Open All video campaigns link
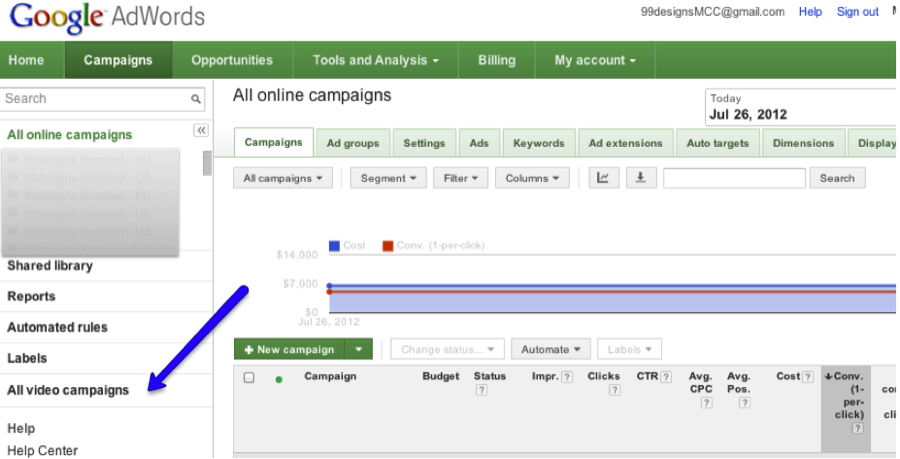The height and width of the screenshot is (459, 900). point(68,390)
